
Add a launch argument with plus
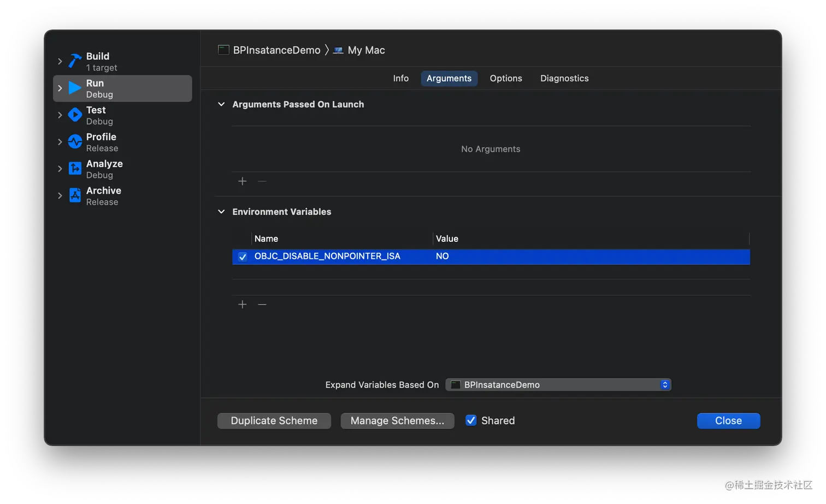243,181
